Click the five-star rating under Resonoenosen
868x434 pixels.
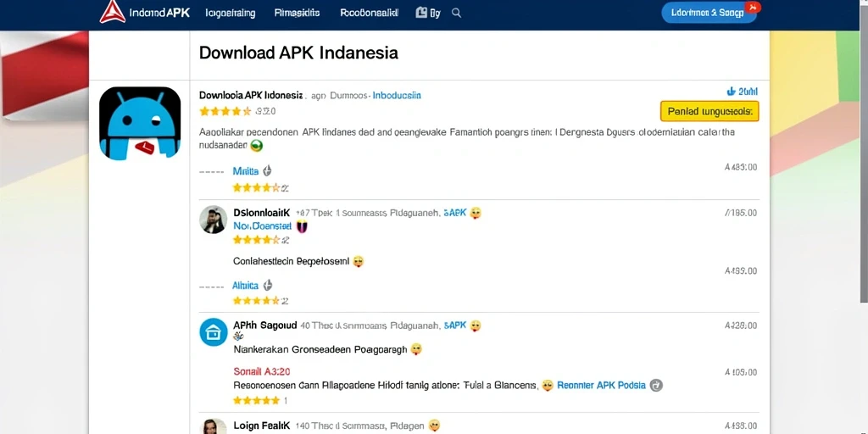click(256, 400)
